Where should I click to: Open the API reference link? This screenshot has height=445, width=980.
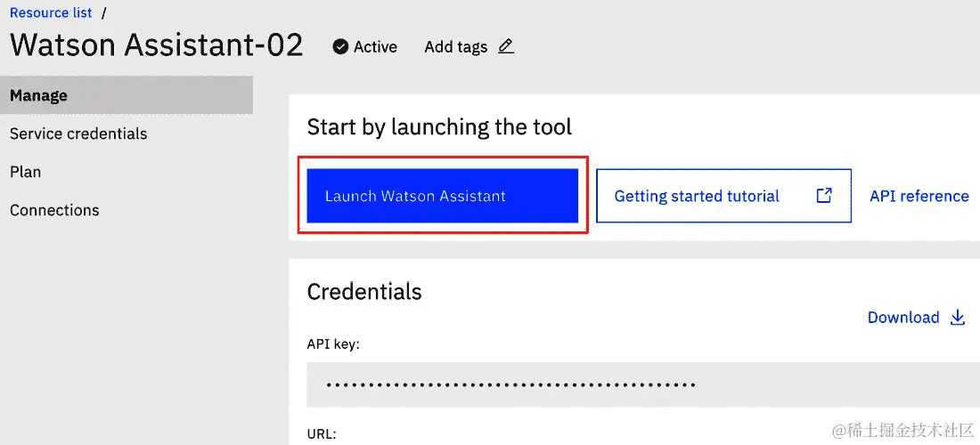pyautogui.click(x=919, y=196)
